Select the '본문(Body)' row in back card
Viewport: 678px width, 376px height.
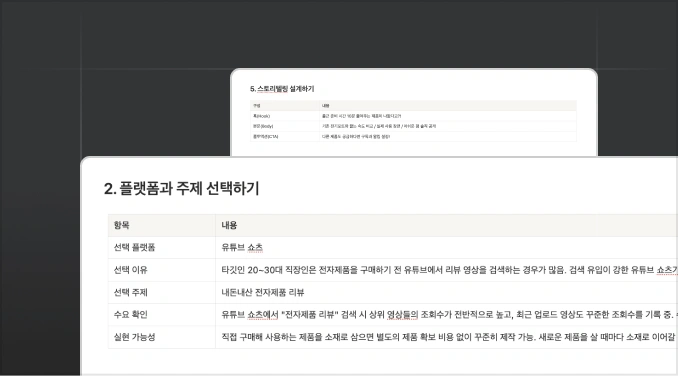[413, 126]
